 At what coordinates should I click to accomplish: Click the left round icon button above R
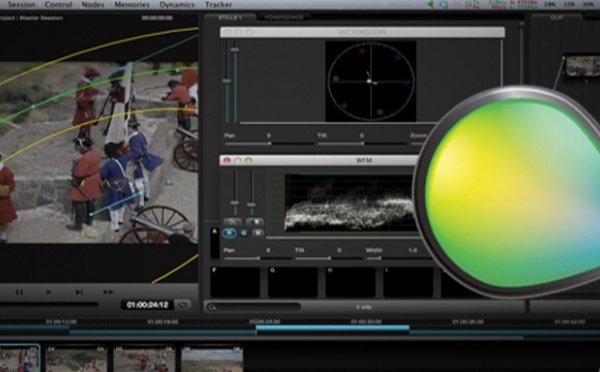point(232,222)
